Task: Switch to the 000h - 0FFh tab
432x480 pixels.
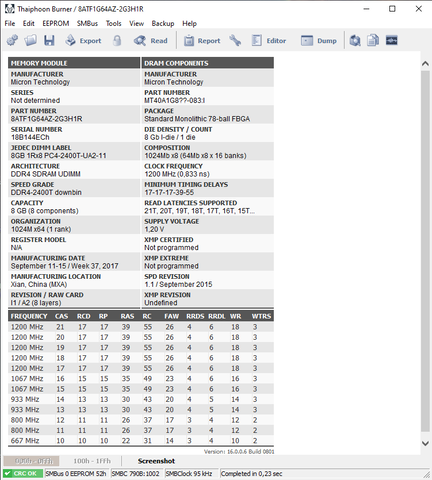Action: coord(31,461)
